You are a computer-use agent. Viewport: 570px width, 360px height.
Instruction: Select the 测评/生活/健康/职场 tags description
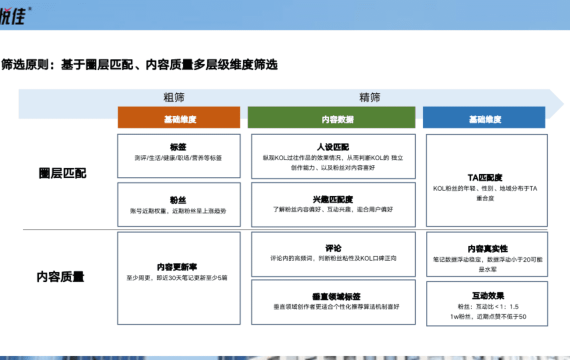[x=178, y=158]
